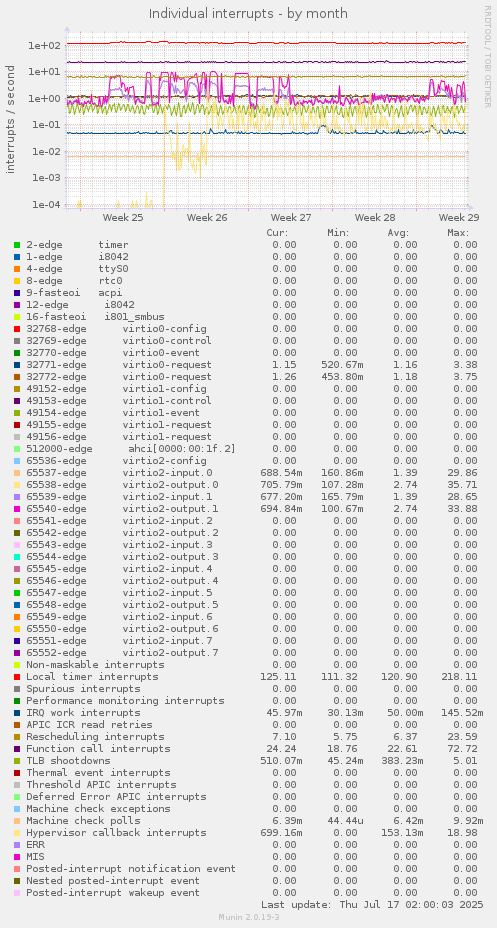Click the color swatch for TLB shootdowns
The image size is (497, 928).
pyautogui.click(x=17, y=761)
